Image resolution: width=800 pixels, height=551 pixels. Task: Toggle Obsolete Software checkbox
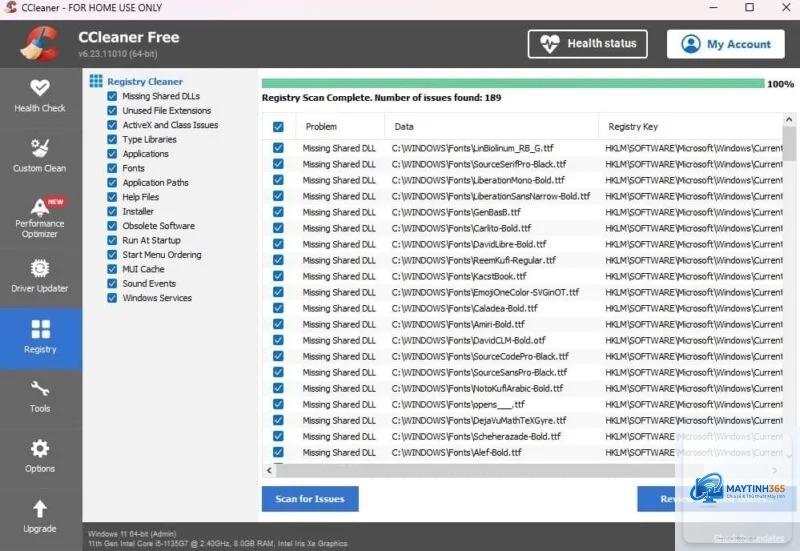coord(112,226)
